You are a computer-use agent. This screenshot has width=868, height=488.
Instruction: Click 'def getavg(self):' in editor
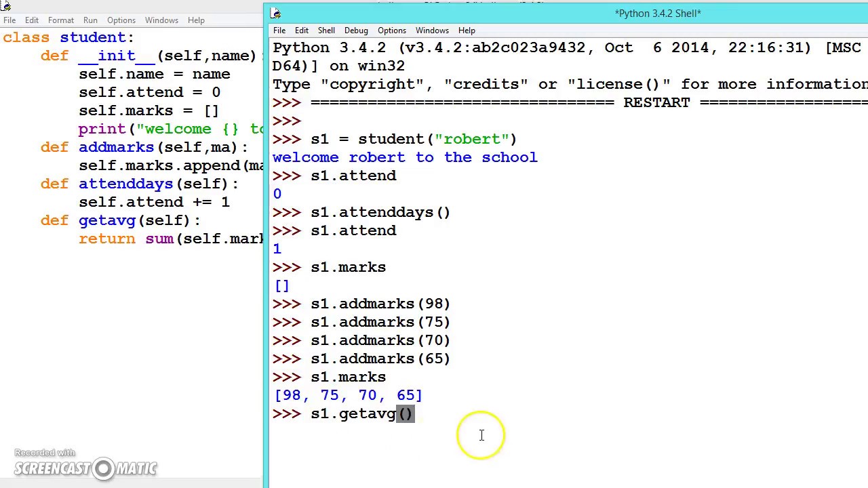click(x=121, y=220)
